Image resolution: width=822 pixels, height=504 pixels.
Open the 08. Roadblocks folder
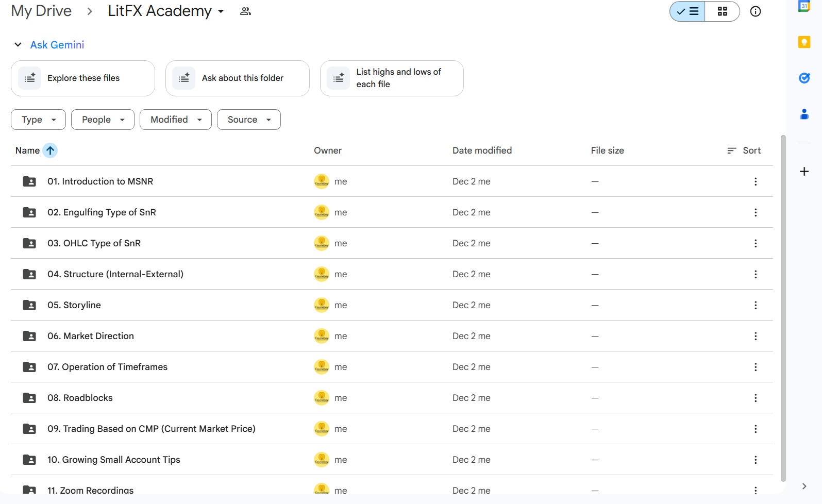[80, 398]
